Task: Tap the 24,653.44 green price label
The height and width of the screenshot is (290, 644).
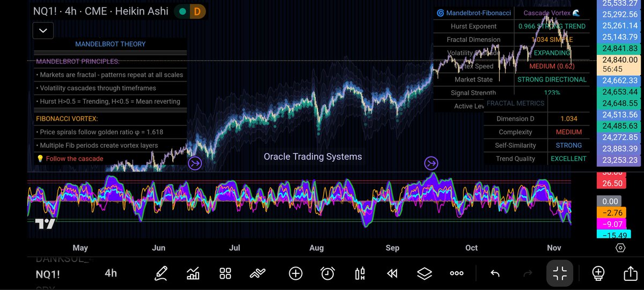Action: (x=620, y=92)
